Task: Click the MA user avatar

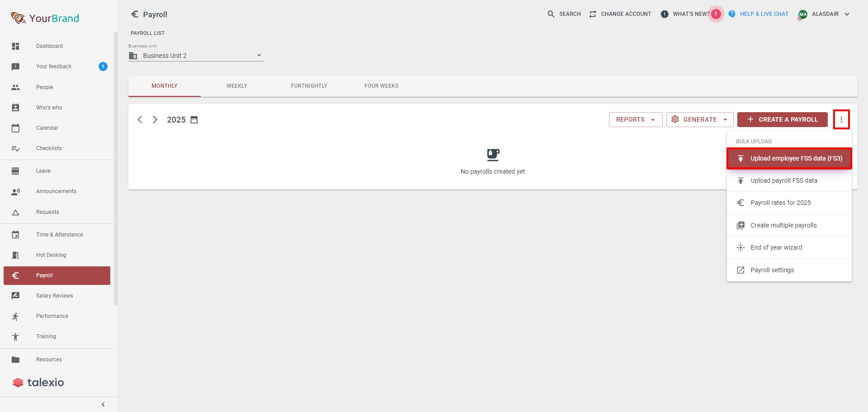Action: point(802,14)
